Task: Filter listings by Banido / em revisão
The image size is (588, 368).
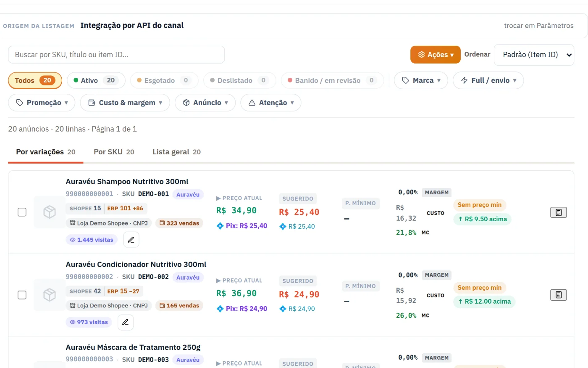Action: pos(332,80)
